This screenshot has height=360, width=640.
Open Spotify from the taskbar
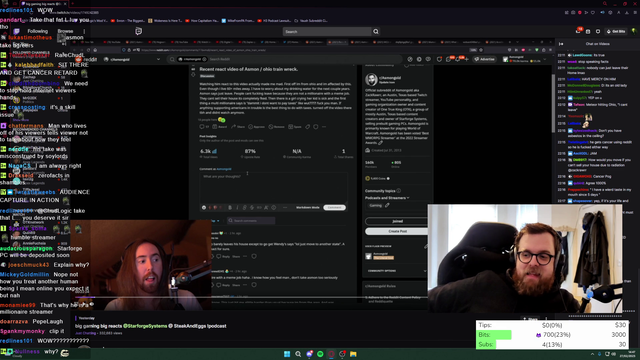pyautogui.click(x=320, y=354)
